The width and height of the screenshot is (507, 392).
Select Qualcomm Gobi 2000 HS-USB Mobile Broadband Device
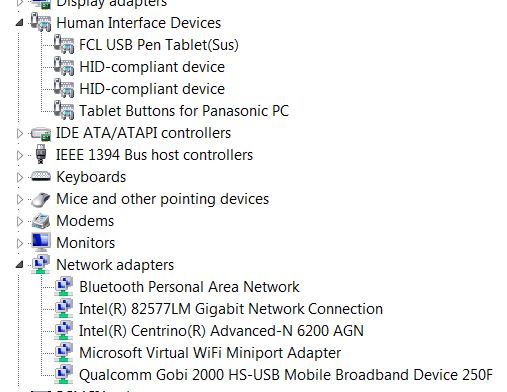tap(286, 375)
